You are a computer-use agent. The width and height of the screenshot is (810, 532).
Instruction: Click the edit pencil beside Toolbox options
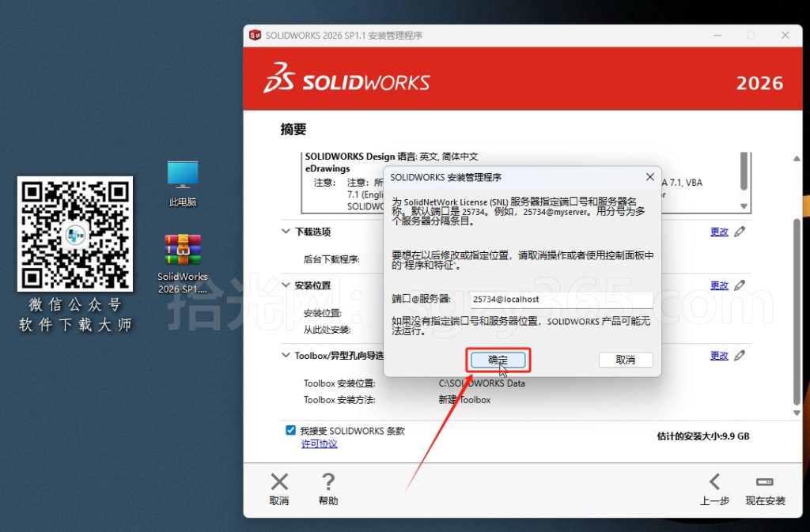(740, 355)
